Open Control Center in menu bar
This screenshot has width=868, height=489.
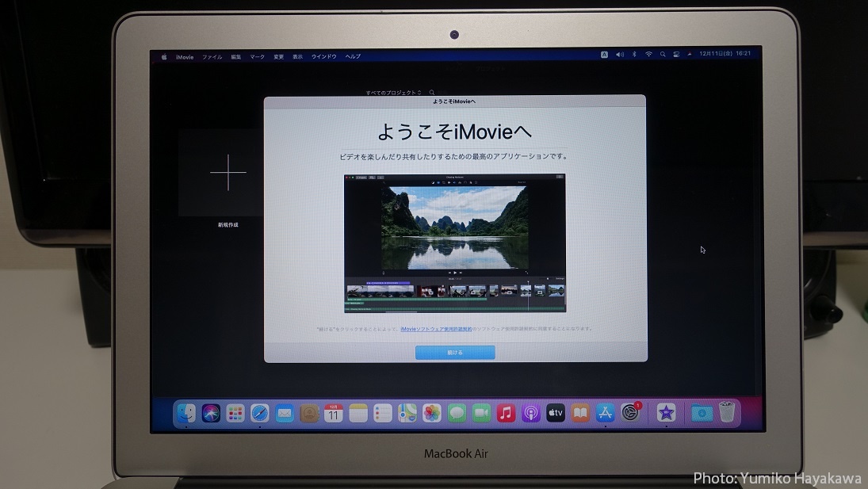[676, 54]
